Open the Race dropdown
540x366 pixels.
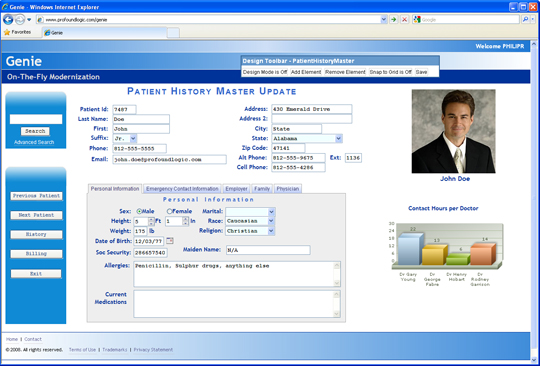point(271,221)
